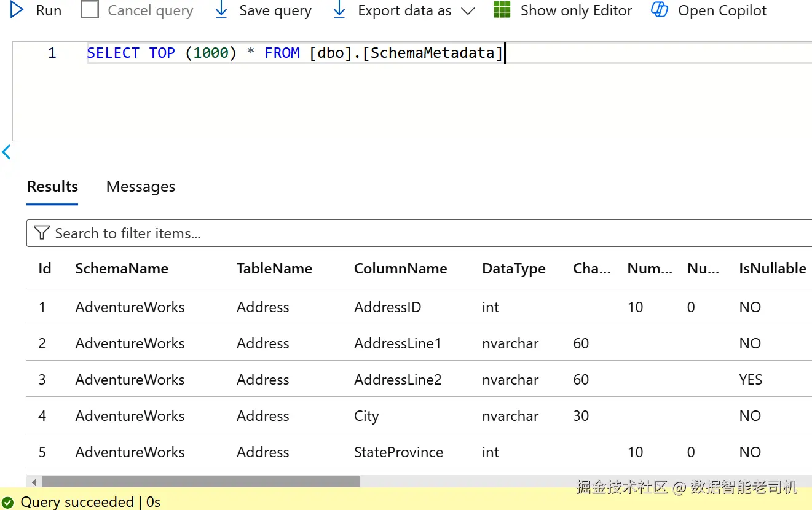Open Copilot from the toolbar
Image resolution: width=812 pixels, height=510 pixels.
(709, 10)
